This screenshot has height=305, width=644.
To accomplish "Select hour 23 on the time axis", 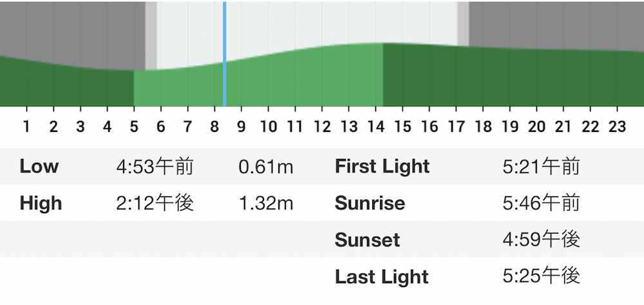I will click(617, 127).
